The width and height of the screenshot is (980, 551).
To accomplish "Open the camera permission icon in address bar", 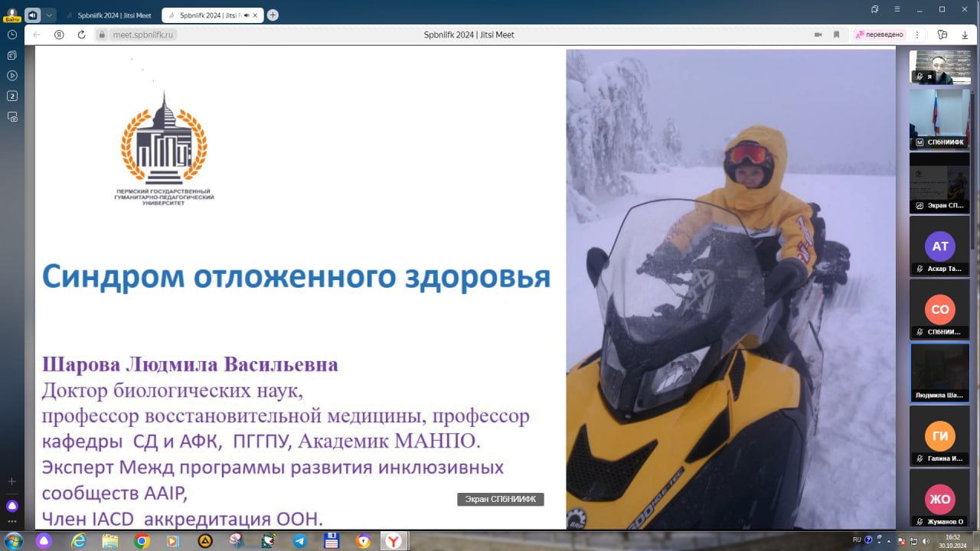I will click(x=818, y=34).
